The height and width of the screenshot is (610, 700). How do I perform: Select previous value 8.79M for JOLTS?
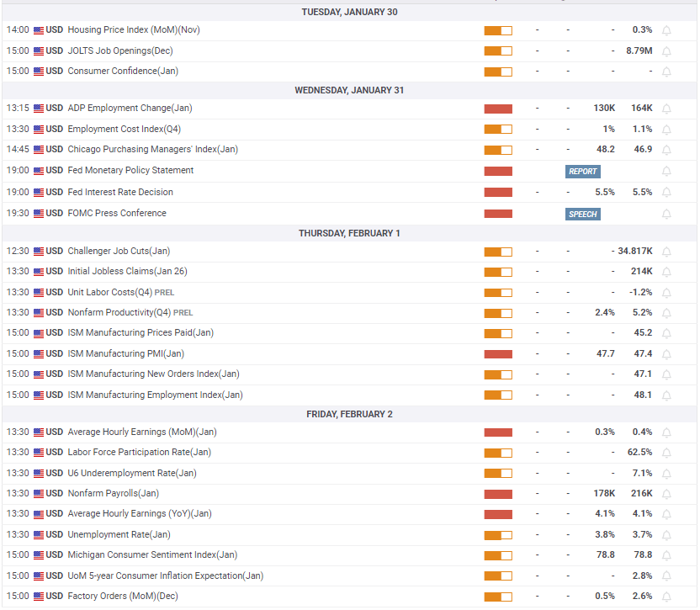(639, 51)
